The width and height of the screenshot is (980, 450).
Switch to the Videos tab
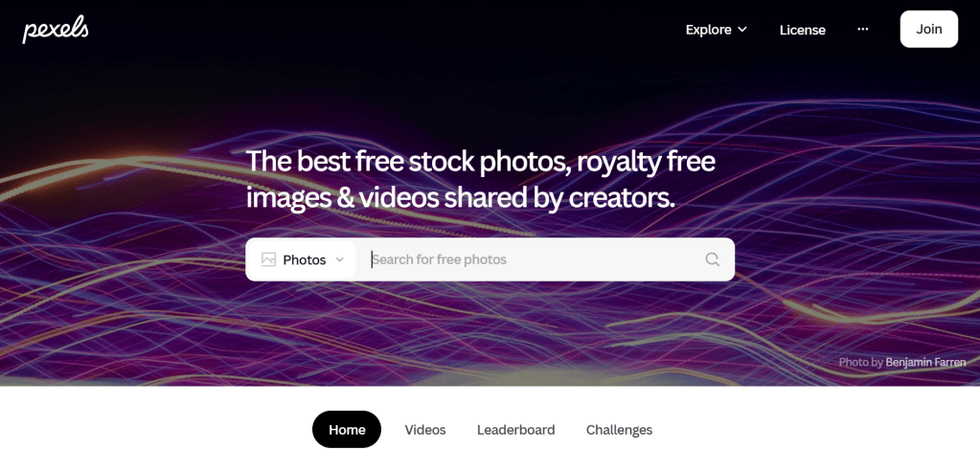coord(425,430)
